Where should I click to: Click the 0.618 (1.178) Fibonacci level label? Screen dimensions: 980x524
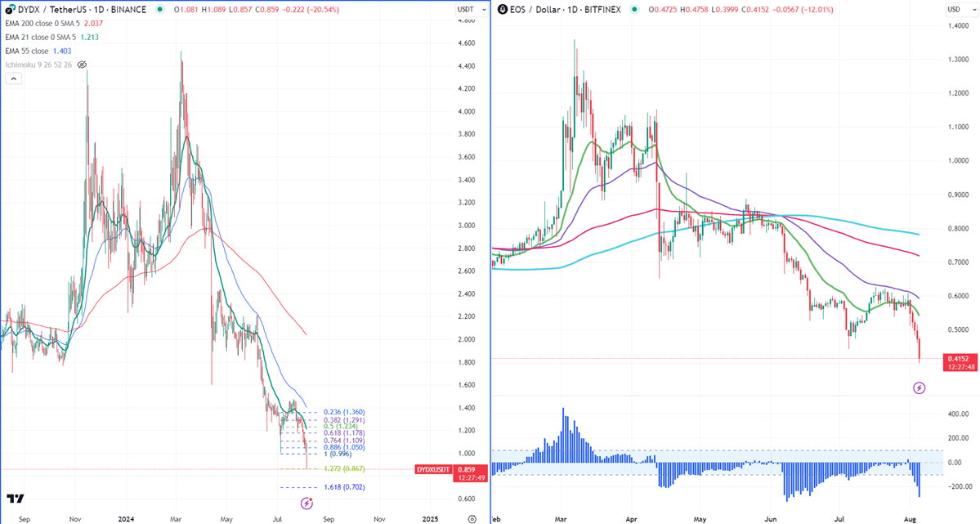point(344,432)
